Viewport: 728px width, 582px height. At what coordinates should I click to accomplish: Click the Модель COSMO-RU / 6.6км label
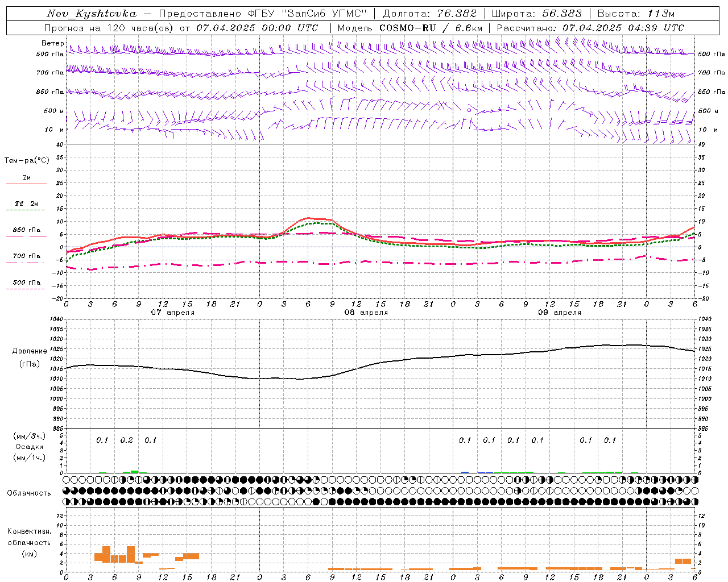tap(409, 28)
